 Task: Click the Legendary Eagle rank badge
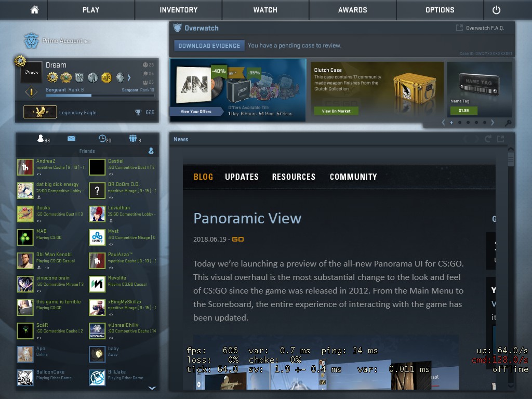[40, 112]
